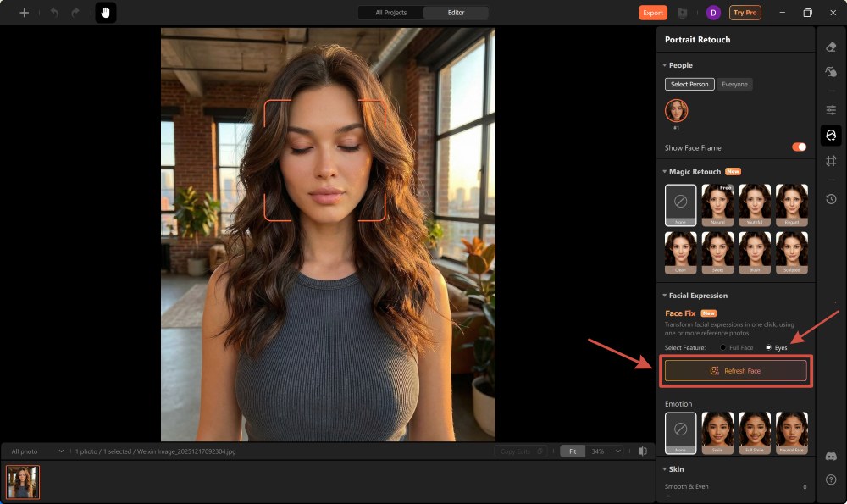This screenshot has width=847, height=504.
Task: Switch to the All Projects tab
Action: [x=390, y=13]
